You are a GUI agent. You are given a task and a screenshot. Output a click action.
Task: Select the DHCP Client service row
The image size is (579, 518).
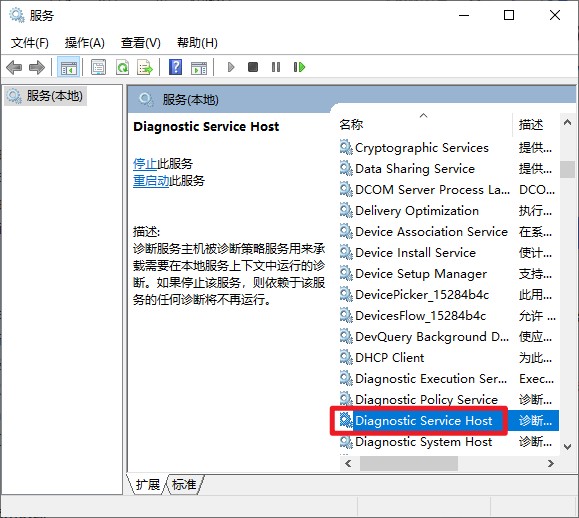pos(448,358)
